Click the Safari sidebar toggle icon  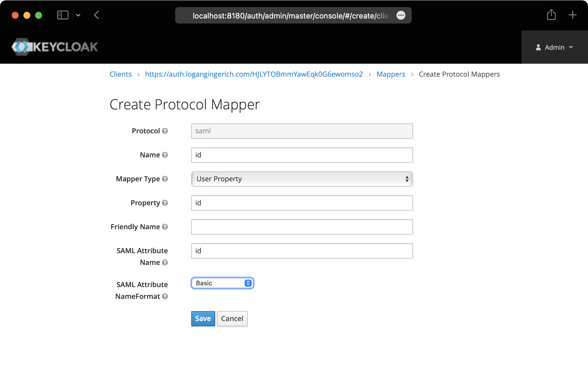[x=63, y=15]
